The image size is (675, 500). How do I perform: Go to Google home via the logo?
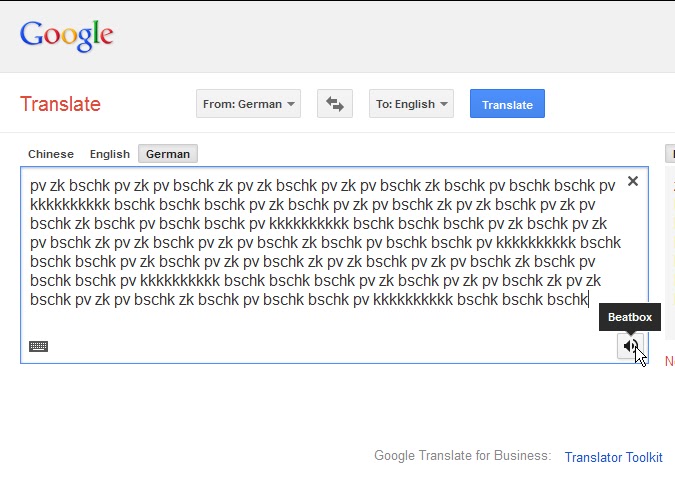[67, 35]
